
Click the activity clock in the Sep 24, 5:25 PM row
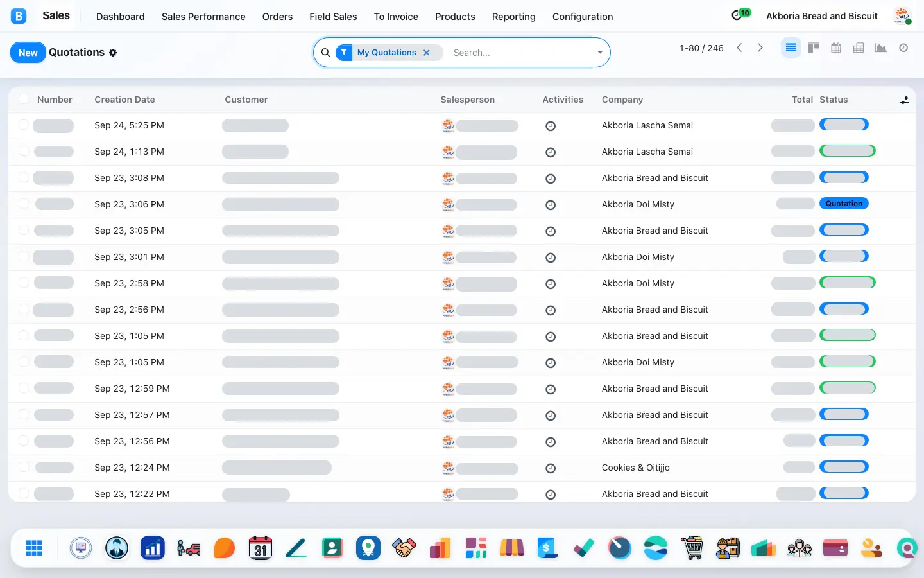click(x=551, y=126)
